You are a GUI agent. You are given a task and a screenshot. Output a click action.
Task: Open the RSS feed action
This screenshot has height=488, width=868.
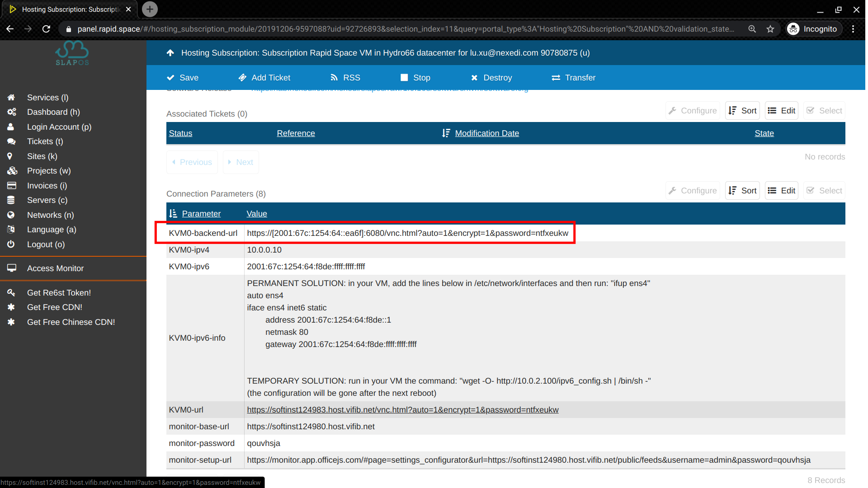point(345,78)
